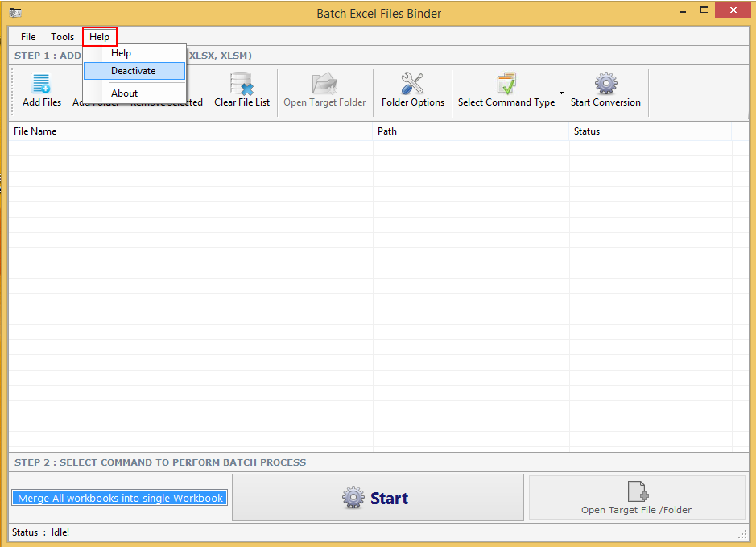The width and height of the screenshot is (756, 547).
Task: Click the large Start button
Action: tap(378, 497)
